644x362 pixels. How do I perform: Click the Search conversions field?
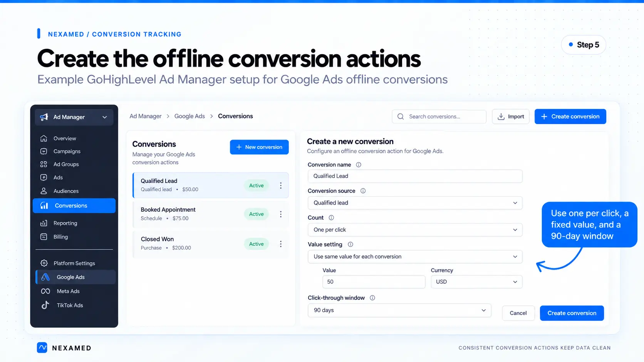pyautogui.click(x=439, y=117)
